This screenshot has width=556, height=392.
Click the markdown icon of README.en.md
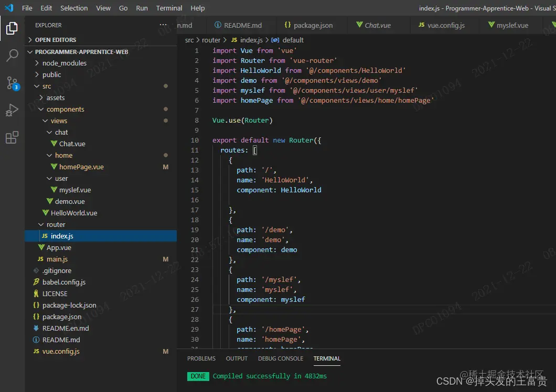point(36,328)
